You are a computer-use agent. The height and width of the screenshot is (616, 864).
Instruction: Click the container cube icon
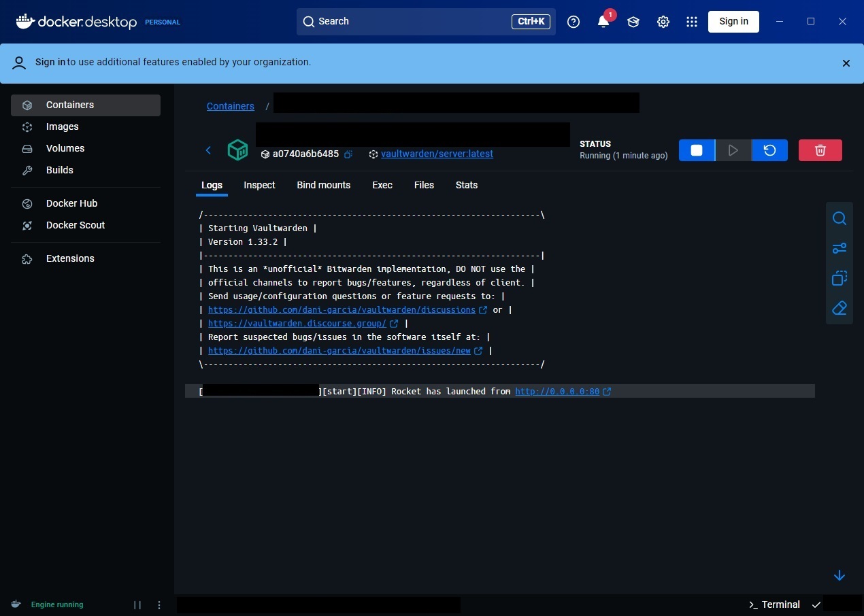tap(237, 150)
